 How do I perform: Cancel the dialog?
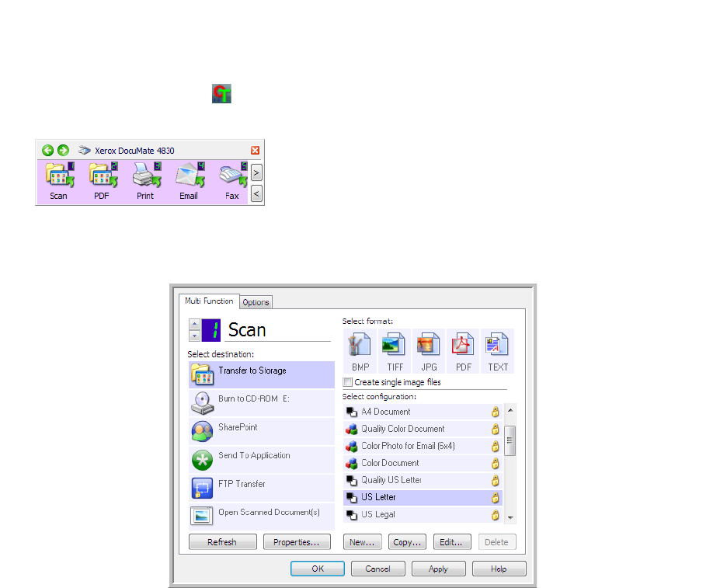click(378, 569)
